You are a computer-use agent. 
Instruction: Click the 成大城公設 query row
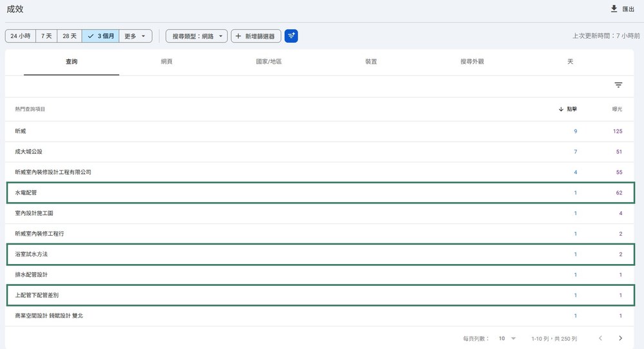point(319,152)
